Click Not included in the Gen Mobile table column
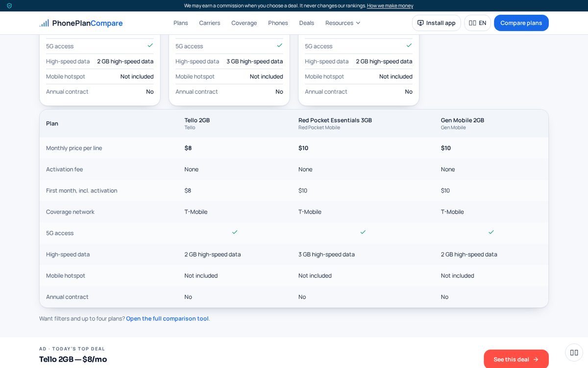Viewport: 588px width, 368px height. pos(458,276)
